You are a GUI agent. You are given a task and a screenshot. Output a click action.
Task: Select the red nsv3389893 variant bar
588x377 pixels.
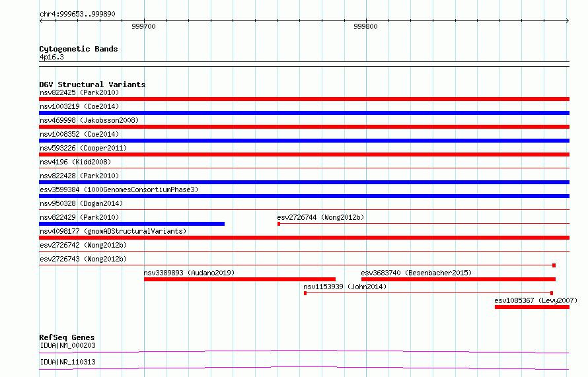(x=240, y=279)
